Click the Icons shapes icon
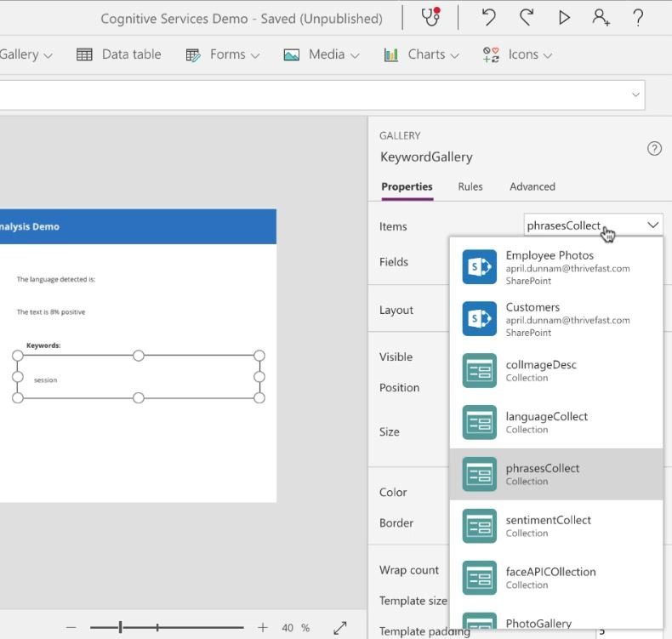Screen dimensions: 672x639 pyautogui.click(x=491, y=54)
